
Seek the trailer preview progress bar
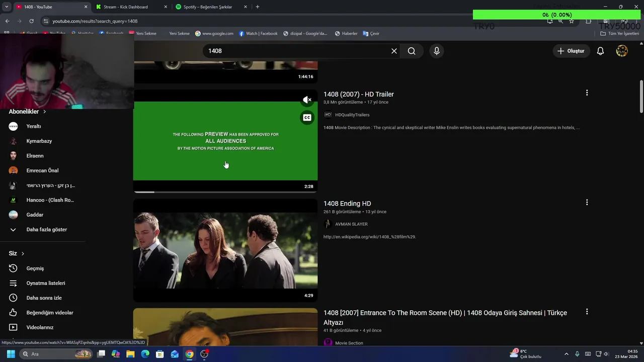[x=225, y=192]
